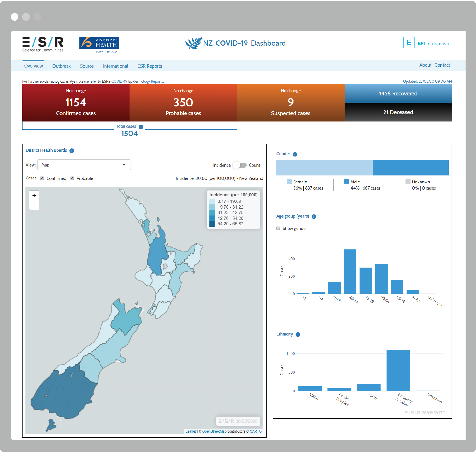This screenshot has height=452, width=476.
Task: Open the View Map dropdown
Action: pos(84,165)
